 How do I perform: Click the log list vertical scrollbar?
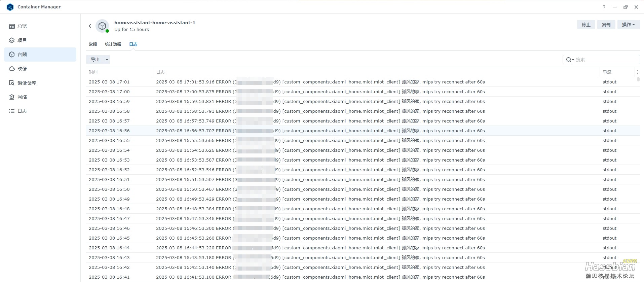pos(638,79)
